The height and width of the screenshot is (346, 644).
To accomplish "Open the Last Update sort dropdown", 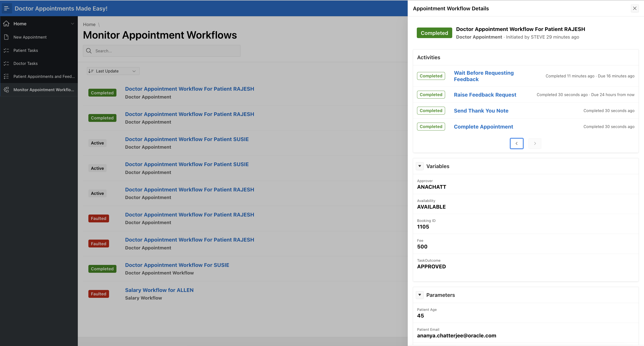I will coord(113,71).
